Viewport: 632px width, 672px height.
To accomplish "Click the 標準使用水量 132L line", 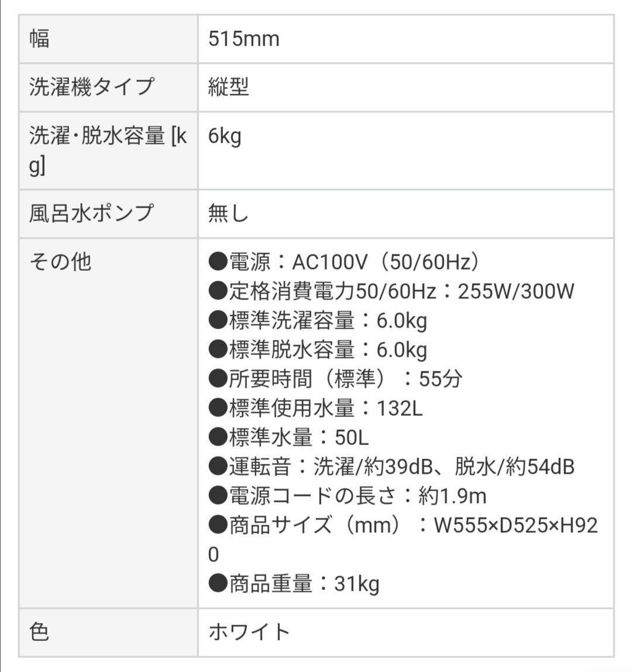I will point(315,408).
